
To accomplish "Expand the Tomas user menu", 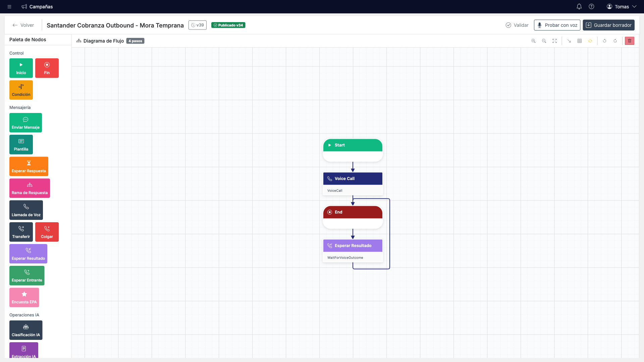I will tap(622, 7).
